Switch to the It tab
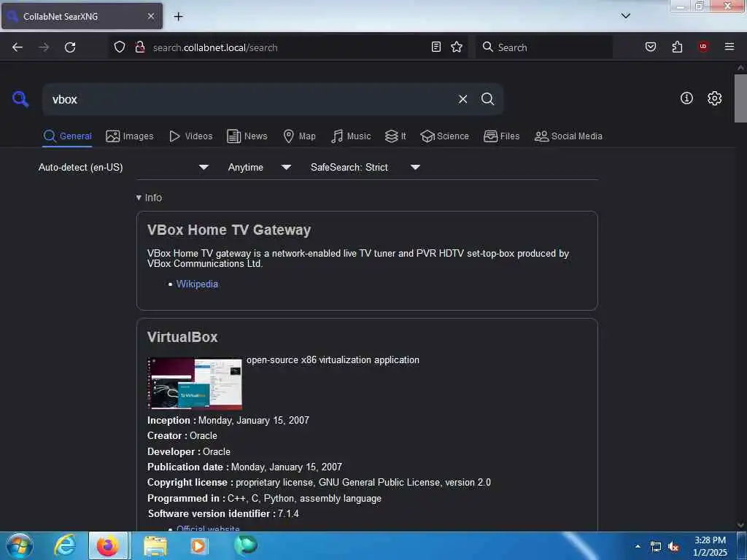This screenshot has width=747, height=560. [395, 136]
